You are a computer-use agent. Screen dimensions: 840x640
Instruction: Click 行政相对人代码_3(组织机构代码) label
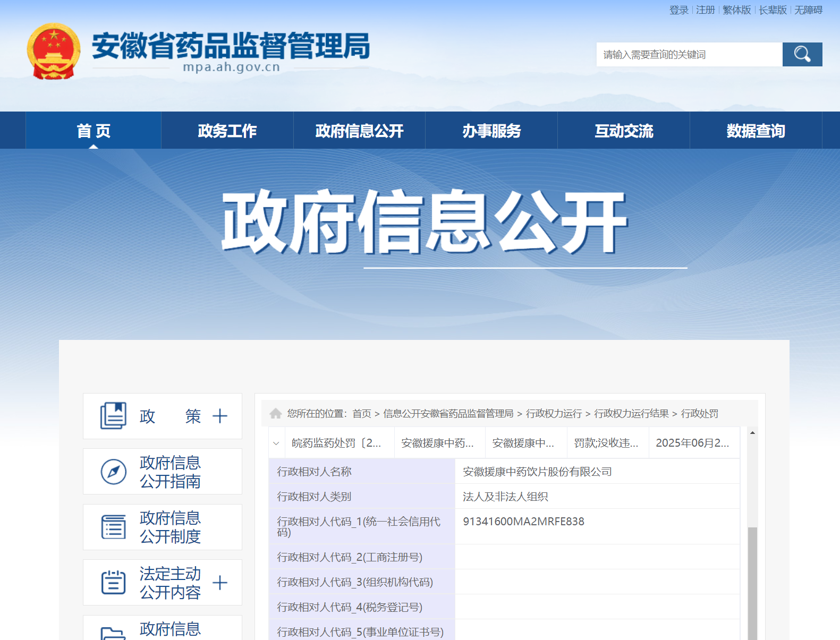(x=355, y=582)
